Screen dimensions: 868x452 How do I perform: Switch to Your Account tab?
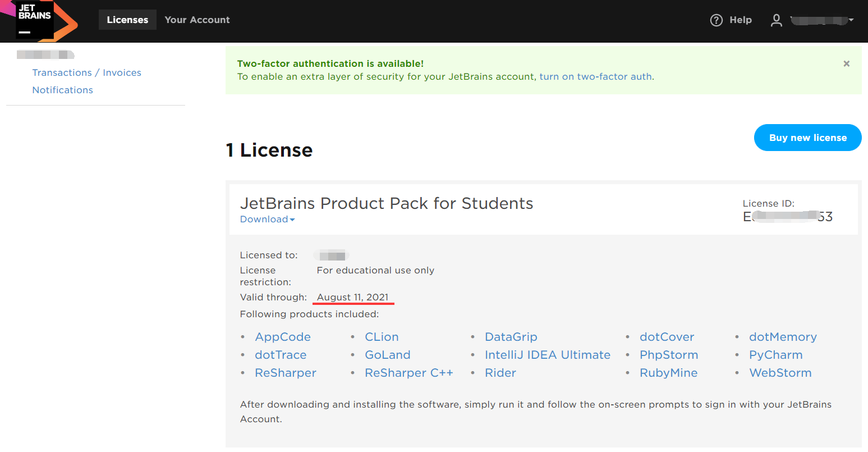click(197, 20)
